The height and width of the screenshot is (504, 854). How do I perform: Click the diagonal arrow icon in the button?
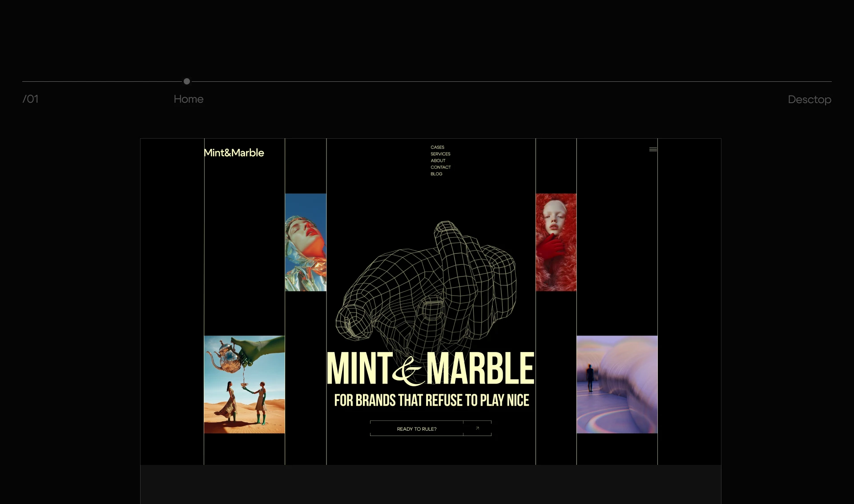tap(477, 428)
